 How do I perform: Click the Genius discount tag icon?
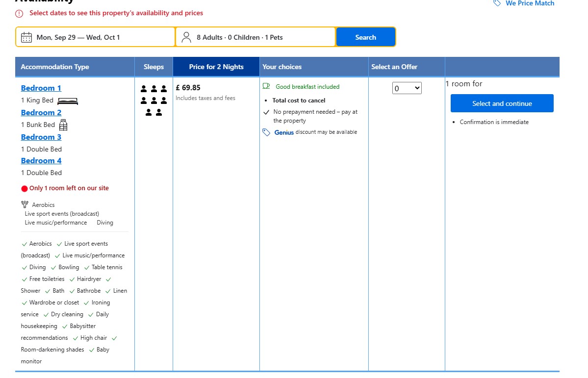[x=266, y=132]
